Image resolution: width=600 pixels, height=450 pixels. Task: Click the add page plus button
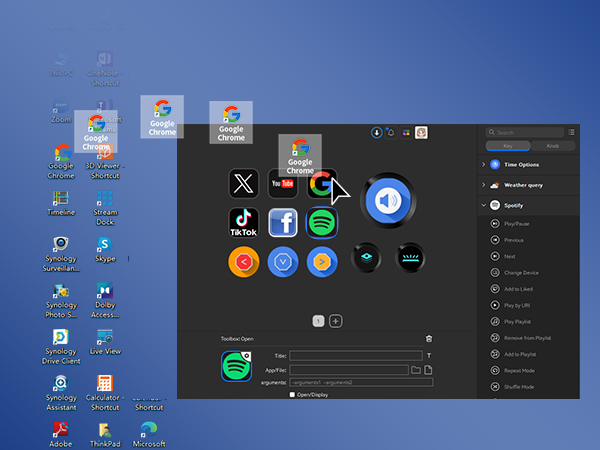[x=336, y=321]
